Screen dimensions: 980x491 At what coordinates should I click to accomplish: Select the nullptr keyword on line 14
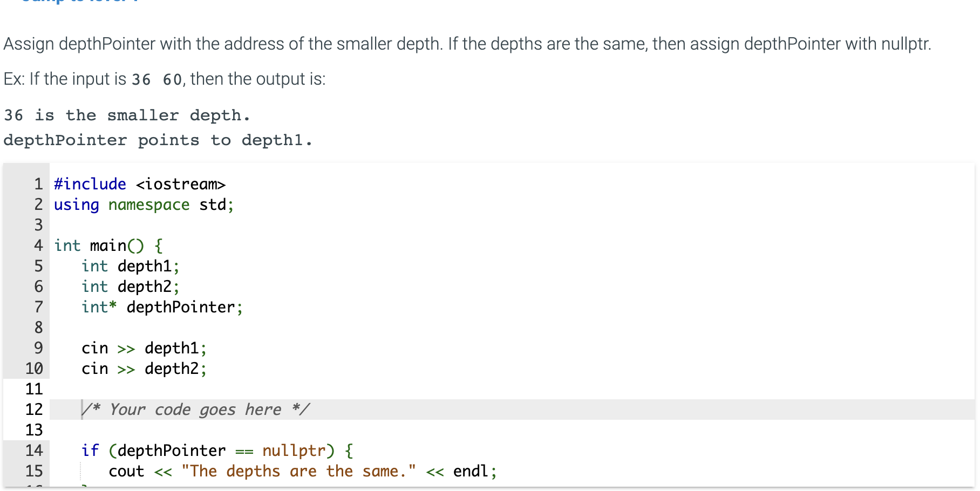(x=294, y=450)
